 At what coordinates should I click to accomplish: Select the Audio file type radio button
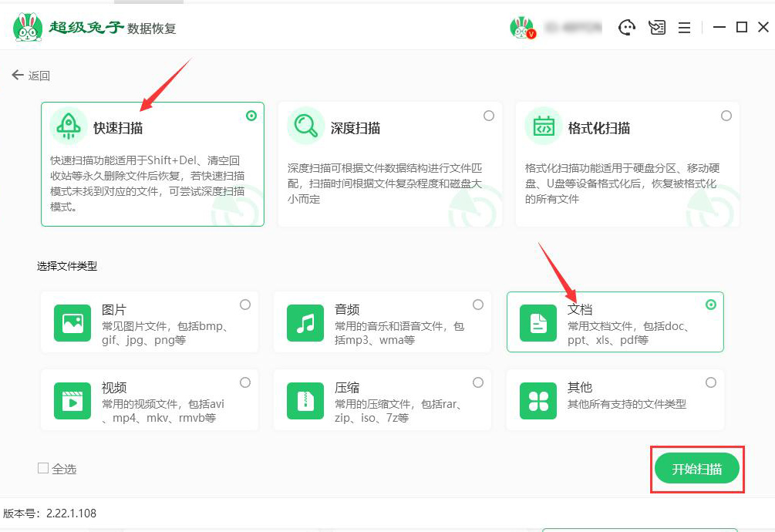pos(478,303)
